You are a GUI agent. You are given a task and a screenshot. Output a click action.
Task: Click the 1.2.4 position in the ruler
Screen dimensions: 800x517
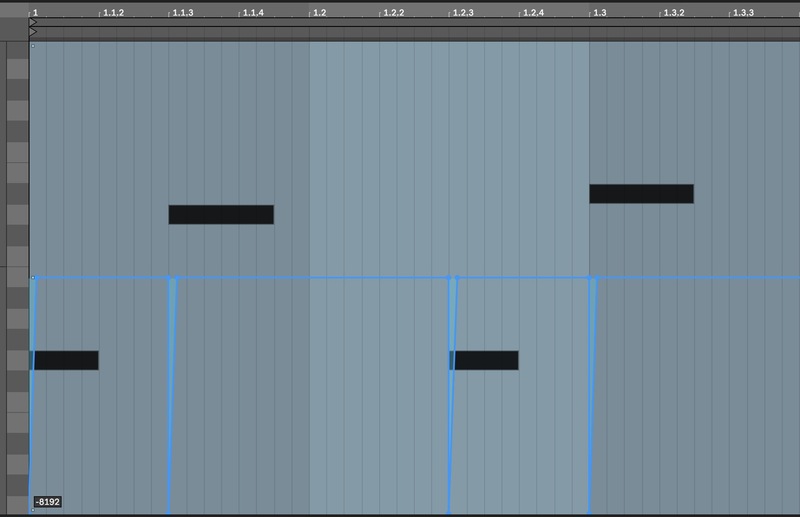[533, 13]
